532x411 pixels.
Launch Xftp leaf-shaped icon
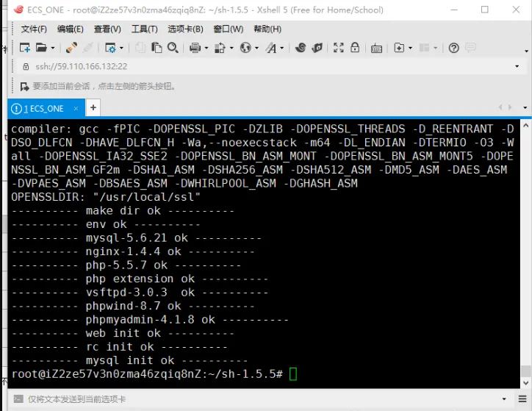317,48
